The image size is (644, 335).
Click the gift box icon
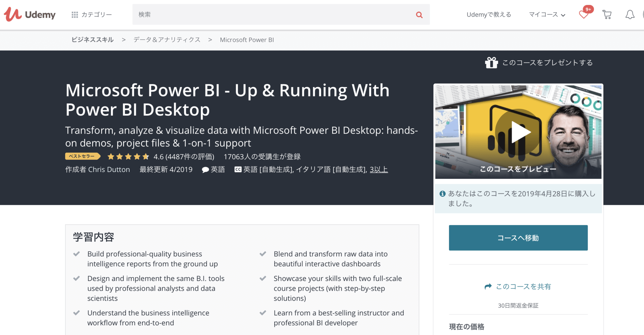[491, 63]
